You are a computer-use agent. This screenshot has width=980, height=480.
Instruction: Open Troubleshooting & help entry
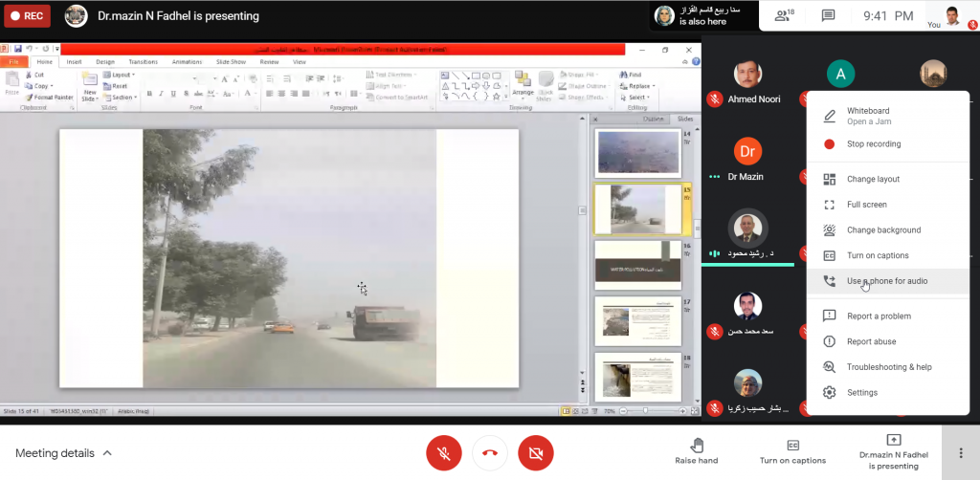[x=888, y=367]
